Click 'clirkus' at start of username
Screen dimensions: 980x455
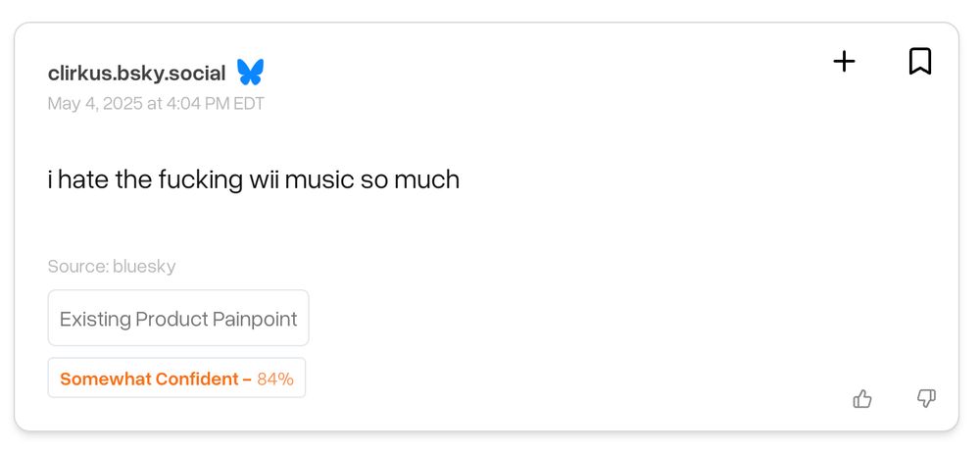tap(76, 74)
